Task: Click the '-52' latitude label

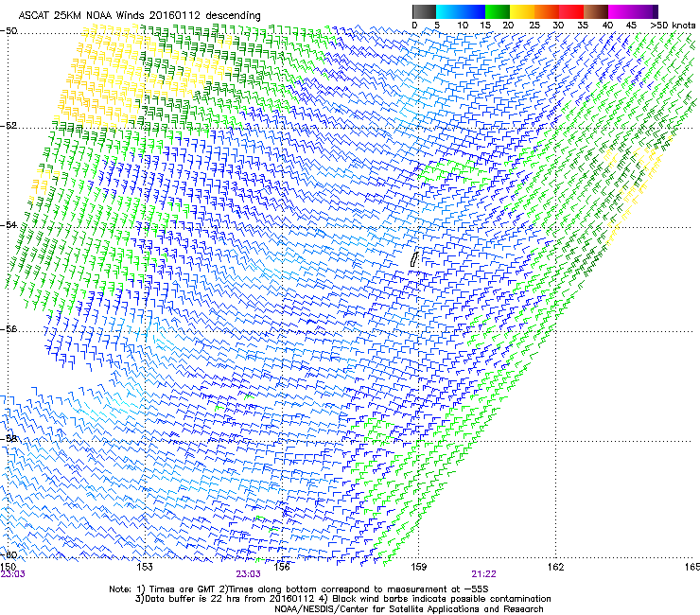Action: coord(9,126)
